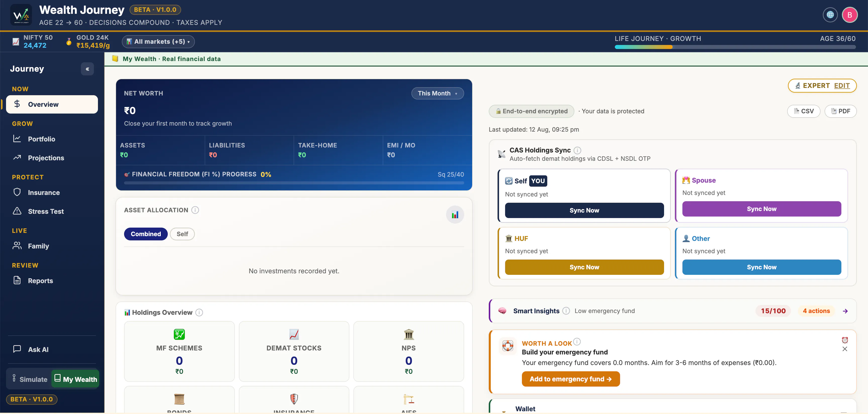Expand the All markets (+5) dropdown
This screenshot has width=868, height=414.
[x=158, y=41]
